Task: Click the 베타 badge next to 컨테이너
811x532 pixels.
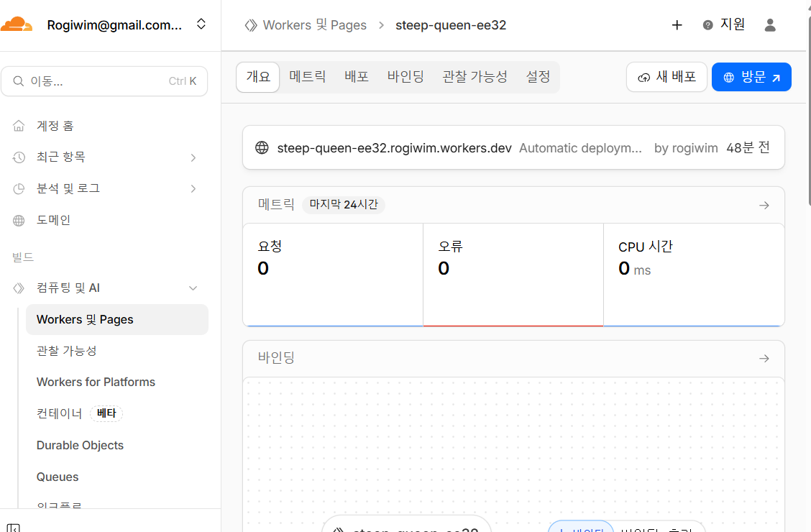Action: (106, 413)
